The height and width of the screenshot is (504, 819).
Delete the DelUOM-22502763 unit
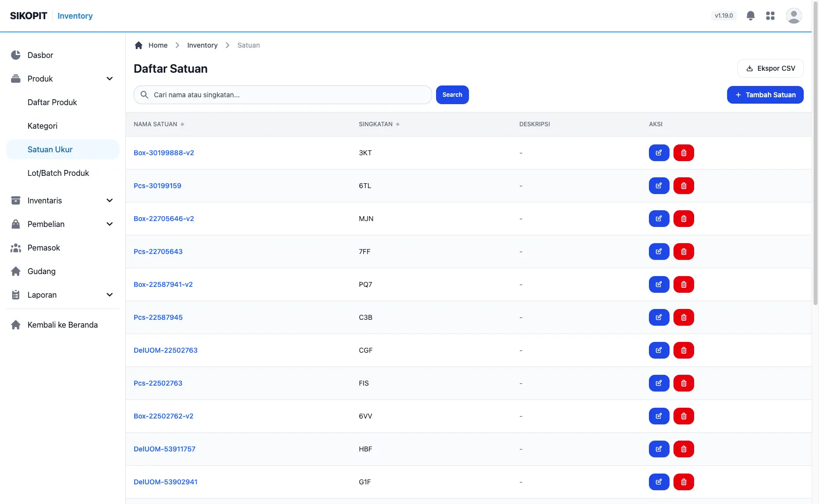pos(684,350)
